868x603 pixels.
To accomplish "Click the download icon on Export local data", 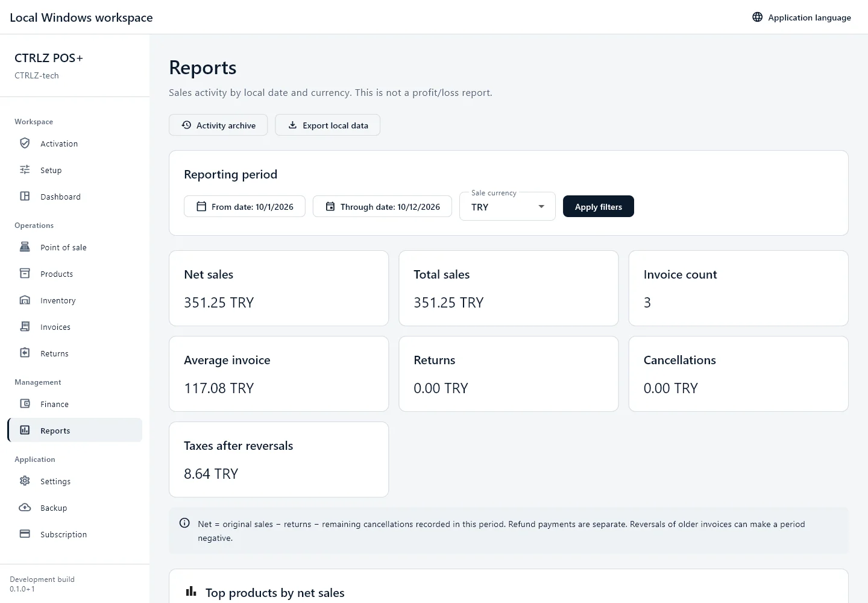I will point(292,125).
